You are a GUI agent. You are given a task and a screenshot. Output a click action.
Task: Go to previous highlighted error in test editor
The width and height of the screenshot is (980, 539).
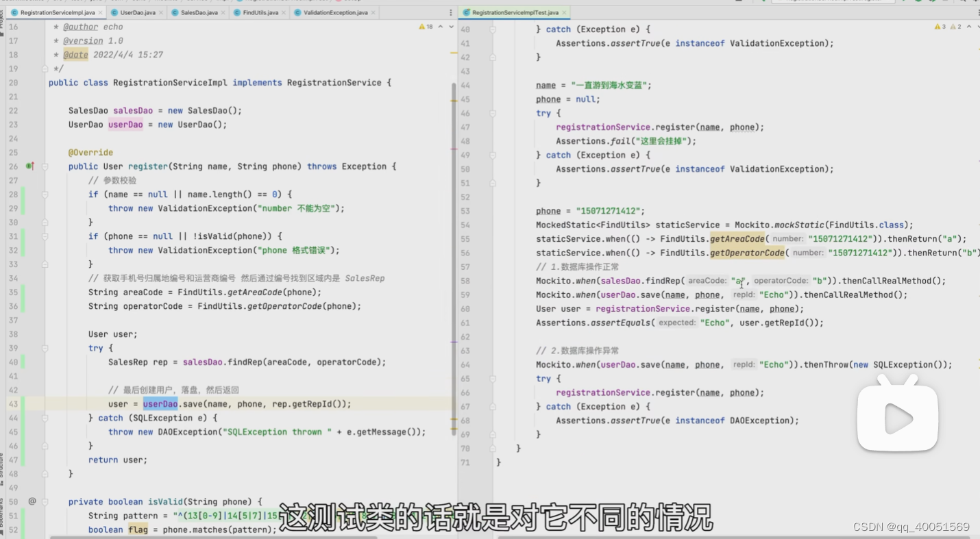point(968,27)
